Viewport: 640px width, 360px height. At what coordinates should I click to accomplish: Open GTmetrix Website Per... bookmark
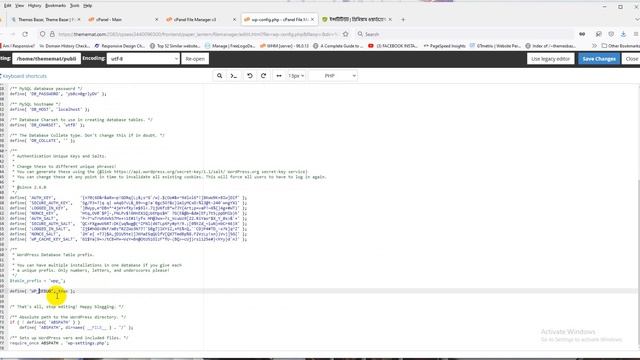(x=496, y=46)
